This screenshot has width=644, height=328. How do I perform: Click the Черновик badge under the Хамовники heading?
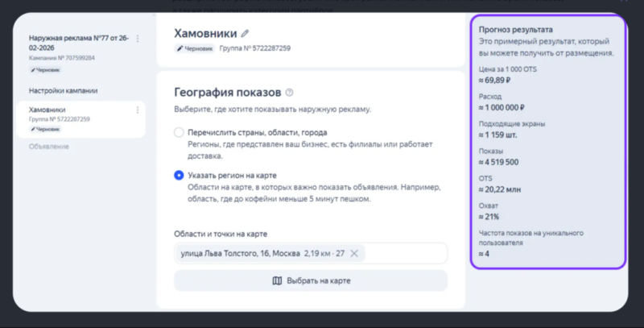(194, 48)
